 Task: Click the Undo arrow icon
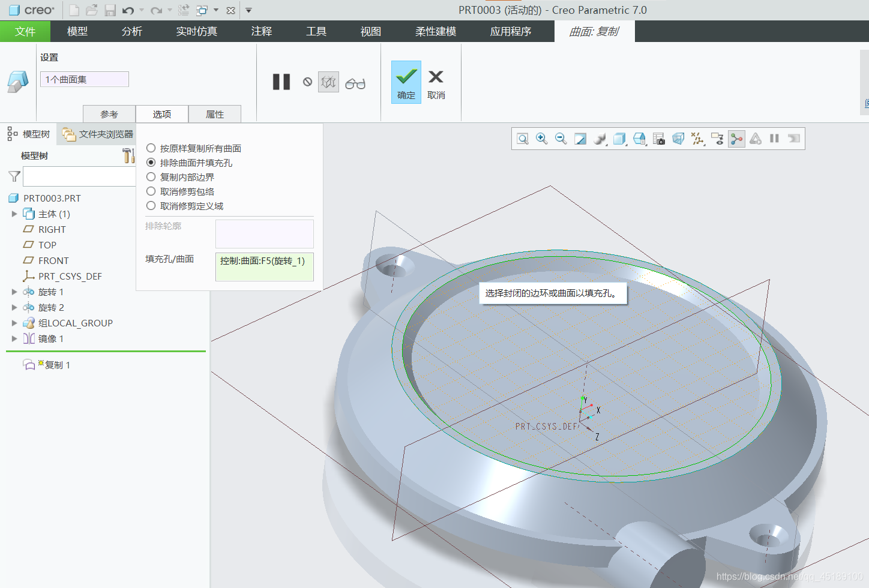pyautogui.click(x=128, y=10)
